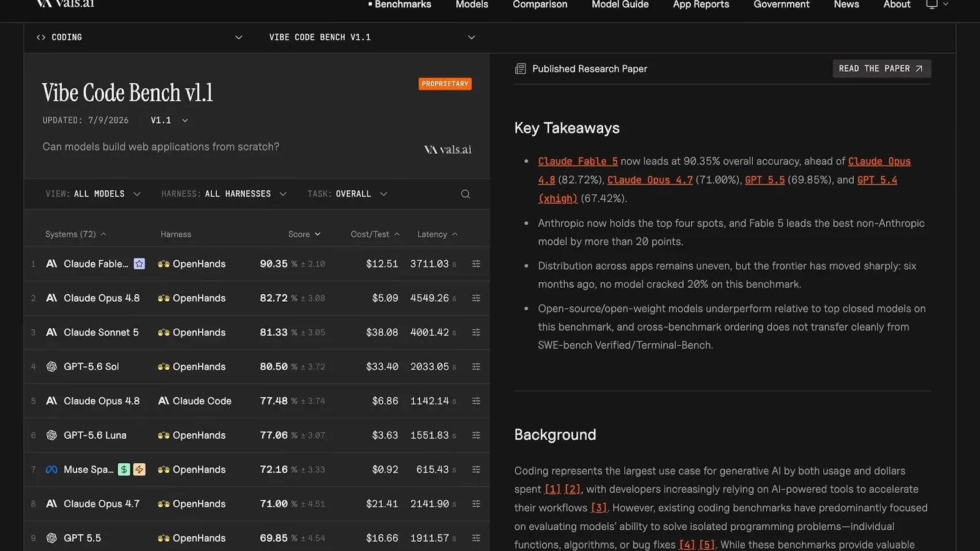Navigate to Model Guide
This screenshot has width=980, height=551.
620,4
